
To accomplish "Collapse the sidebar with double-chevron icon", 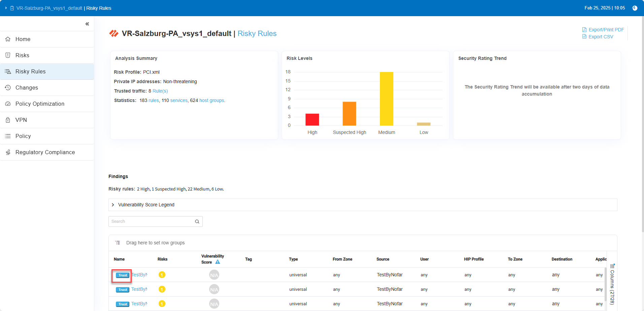I will pyautogui.click(x=87, y=24).
